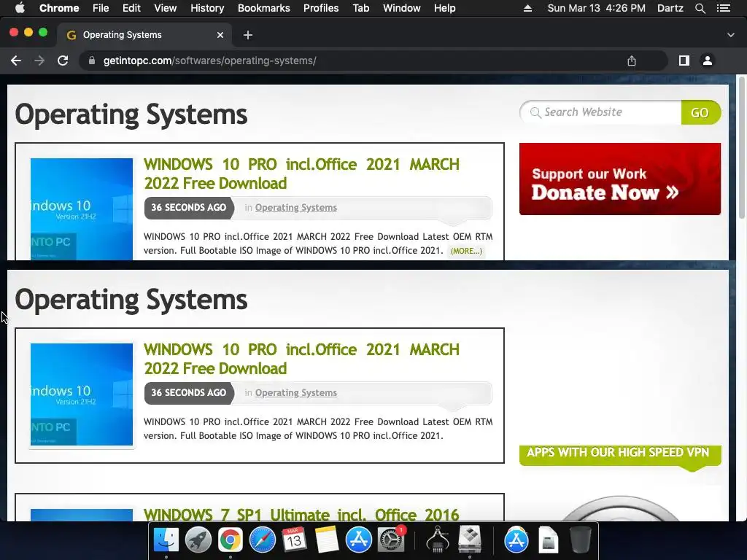This screenshot has height=560, width=747.
Task: Open the Tab menu
Action: (360, 8)
